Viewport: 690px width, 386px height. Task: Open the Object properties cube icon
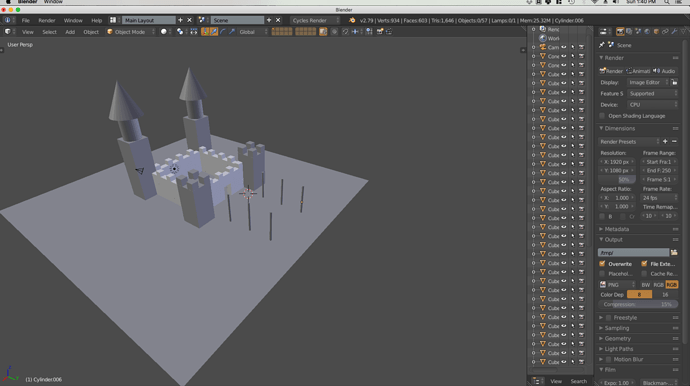(x=656, y=32)
